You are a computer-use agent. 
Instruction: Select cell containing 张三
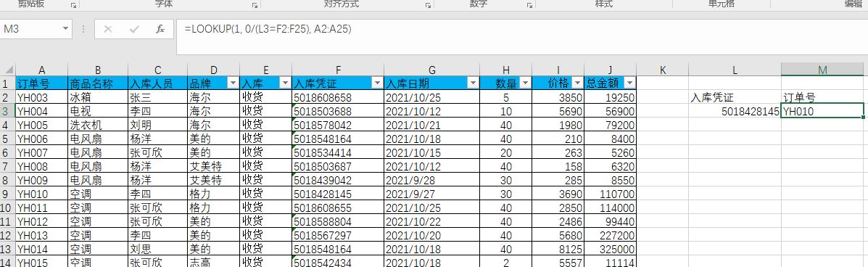(x=158, y=97)
